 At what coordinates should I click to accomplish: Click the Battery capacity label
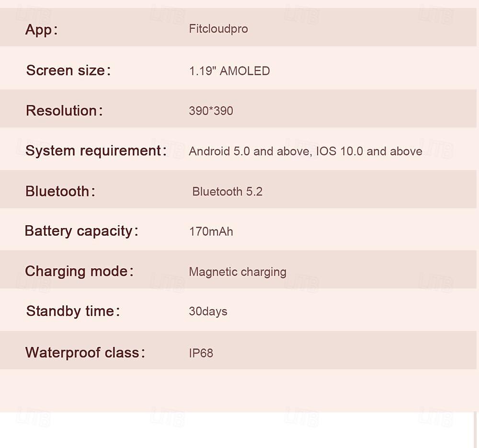[x=81, y=231]
